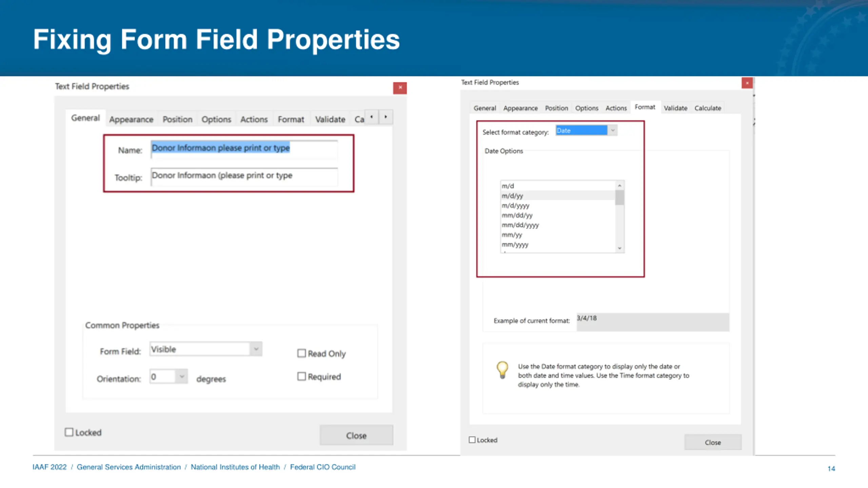868x488 pixels.
Task: Select mm/dd/yy date format
Action: (x=558, y=215)
